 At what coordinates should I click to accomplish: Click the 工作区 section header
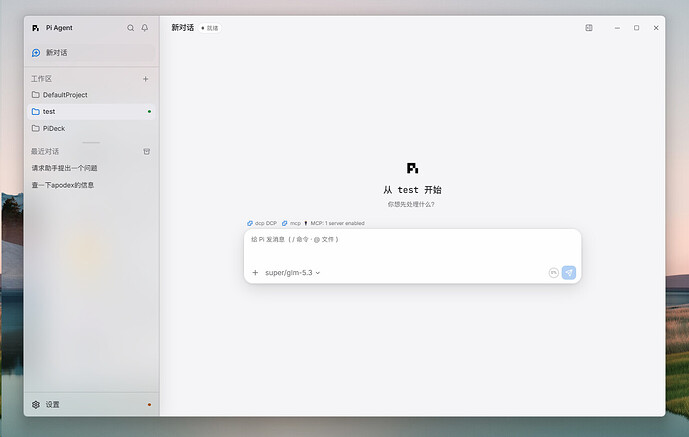click(x=41, y=79)
